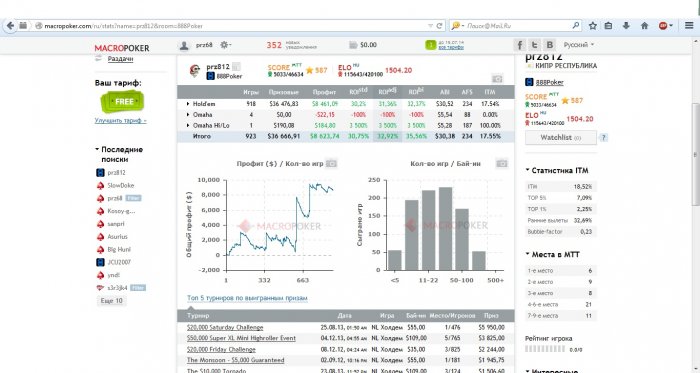Click the MacroPoker logo
This screenshot has height=373, width=700.
click(x=122, y=48)
